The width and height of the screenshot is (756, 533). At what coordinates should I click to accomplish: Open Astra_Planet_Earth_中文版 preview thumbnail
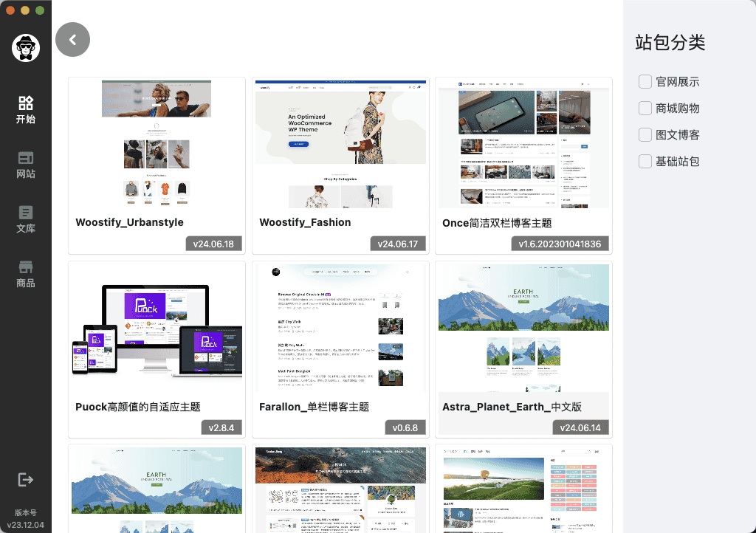(x=523, y=329)
